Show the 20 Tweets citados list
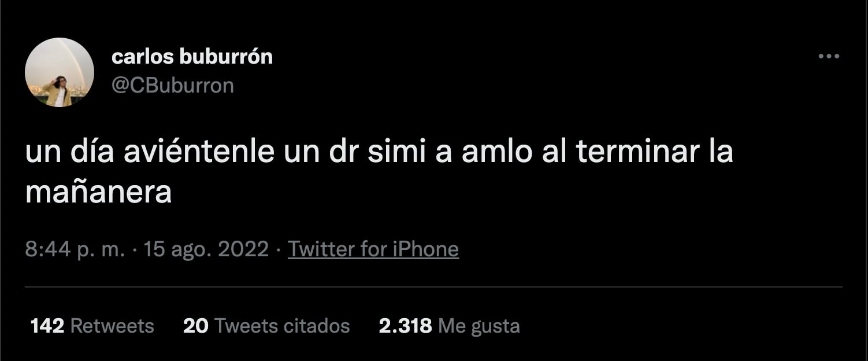The image size is (868, 361). [266, 326]
